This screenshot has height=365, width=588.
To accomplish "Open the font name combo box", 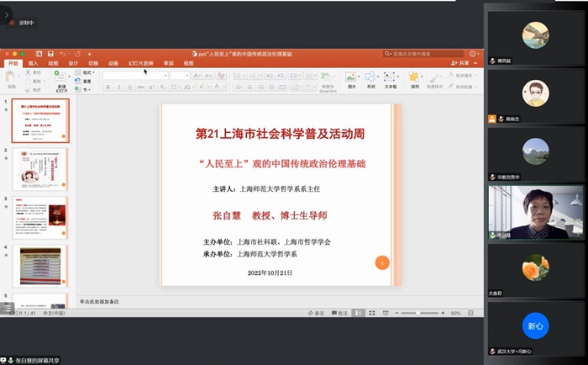I will coord(136,75).
